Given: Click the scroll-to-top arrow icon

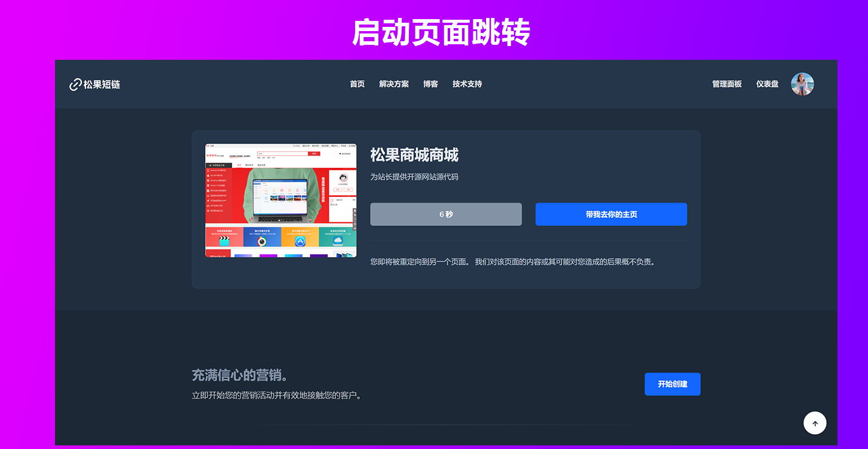Looking at the screenshot, I should (814, 423).
